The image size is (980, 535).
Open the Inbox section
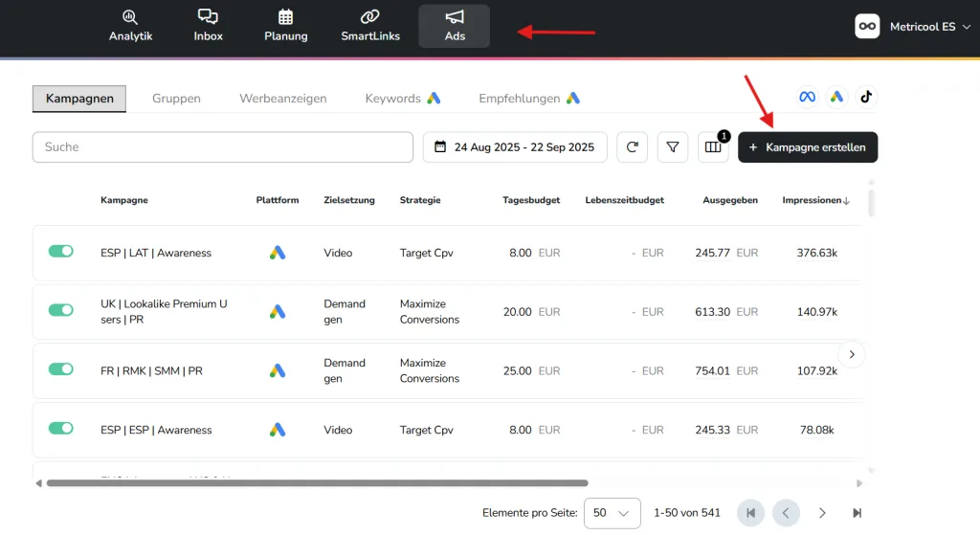(x=208, y=26)
